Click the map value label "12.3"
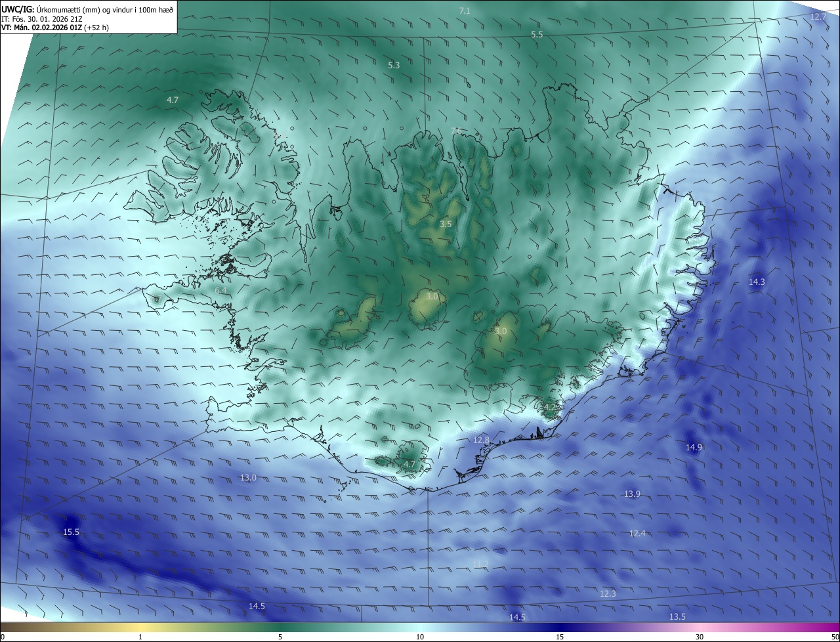840x642 pixels. pyautogui.click(x=608, y=593)
